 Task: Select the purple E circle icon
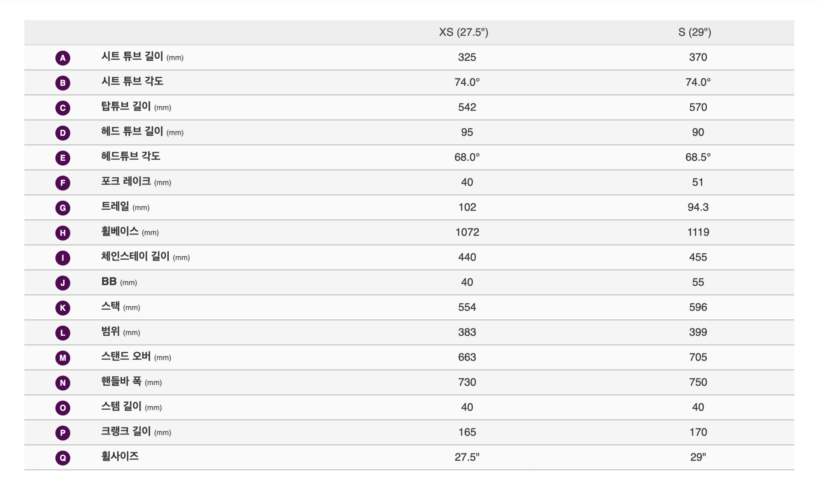tap(63, 158)
